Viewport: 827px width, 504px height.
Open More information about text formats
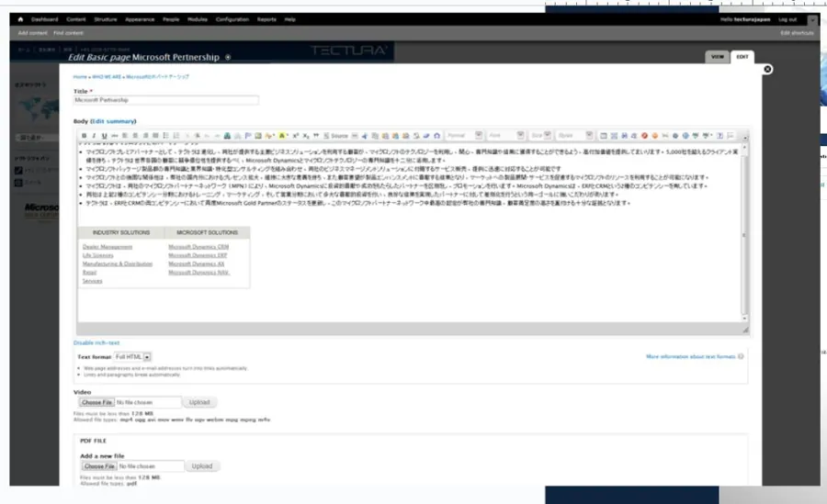691,357
